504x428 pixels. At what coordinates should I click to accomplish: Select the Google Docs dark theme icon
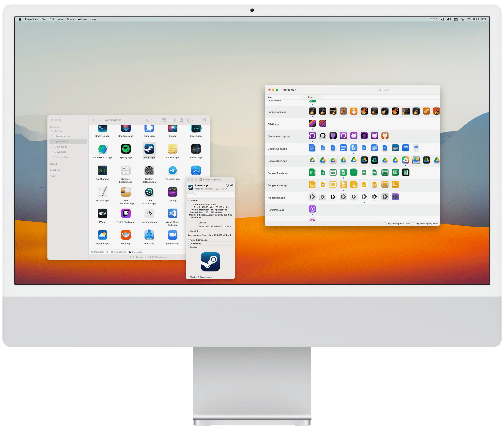[x=395, y=148]
